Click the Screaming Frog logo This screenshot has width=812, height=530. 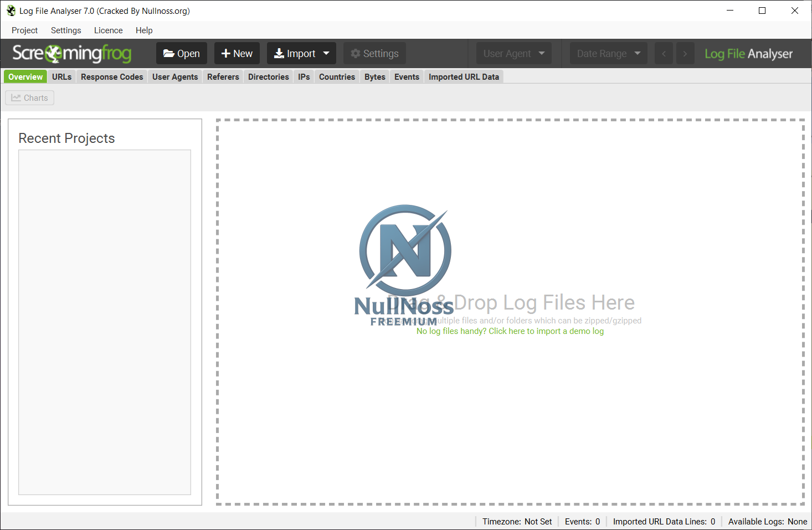click(x=72, y=53)
